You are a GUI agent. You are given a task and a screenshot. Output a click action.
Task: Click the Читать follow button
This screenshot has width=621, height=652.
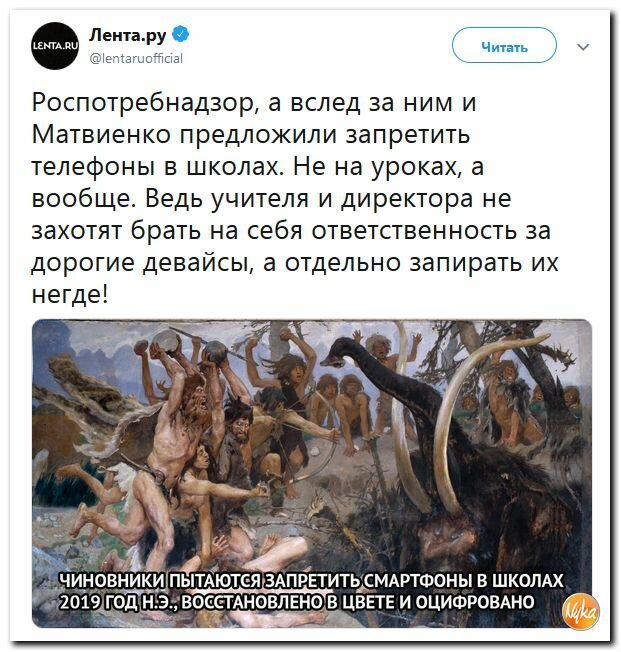pyautogui.click(x=504, y=45)
